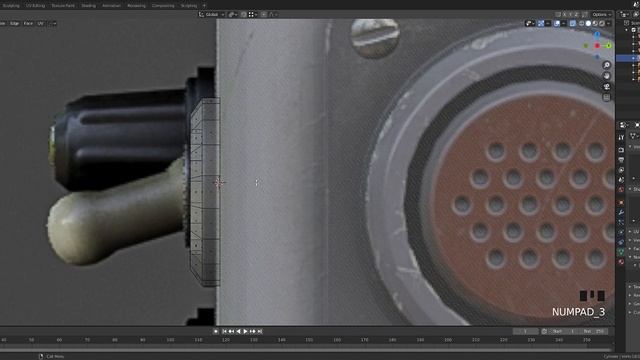Open the object type visibility dropdown
The image size is (640, 360).
point(530,23)
